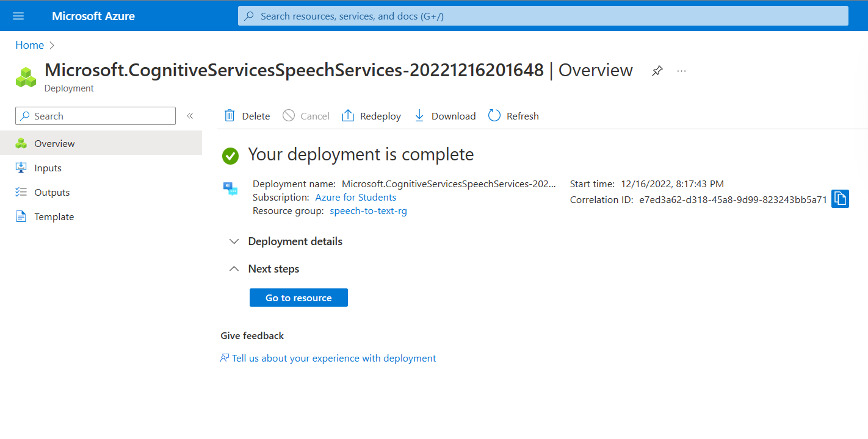Collapse the Next steps section

[x=234, y=268]
